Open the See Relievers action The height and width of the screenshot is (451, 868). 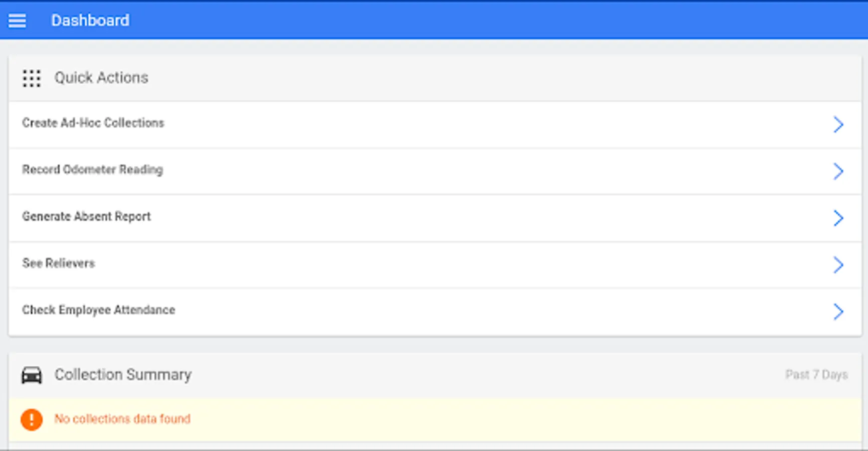[59, 264]
